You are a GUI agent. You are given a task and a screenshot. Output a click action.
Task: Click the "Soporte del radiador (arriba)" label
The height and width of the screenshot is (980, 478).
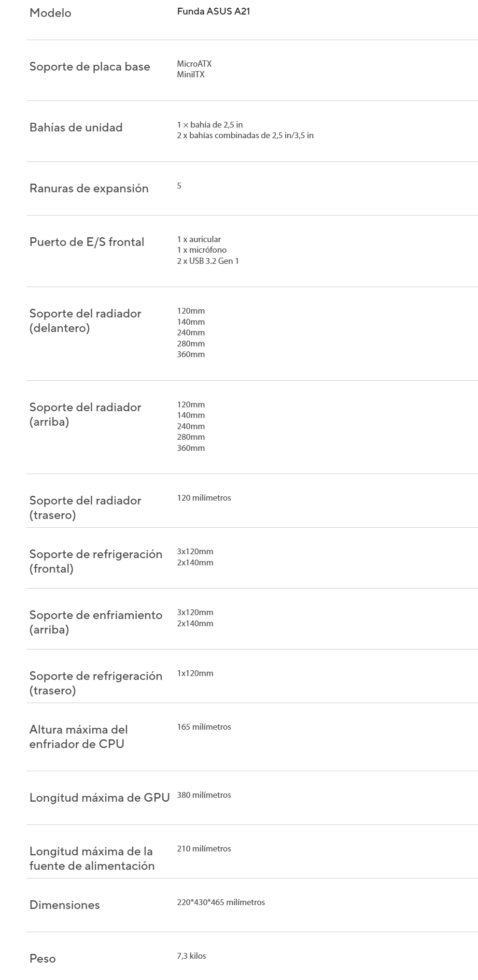click(x=85, y=415)
